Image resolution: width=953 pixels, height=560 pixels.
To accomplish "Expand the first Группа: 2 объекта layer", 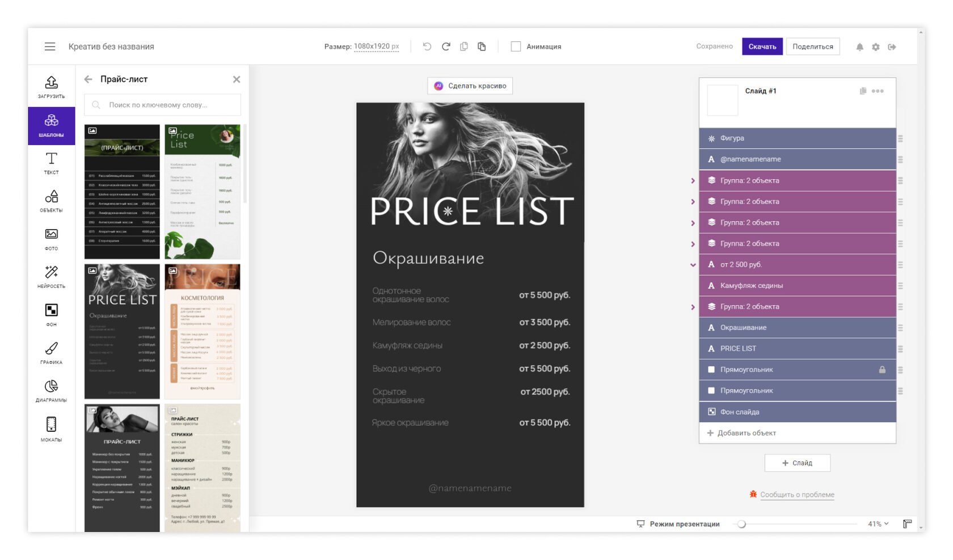I will point(693,181).
